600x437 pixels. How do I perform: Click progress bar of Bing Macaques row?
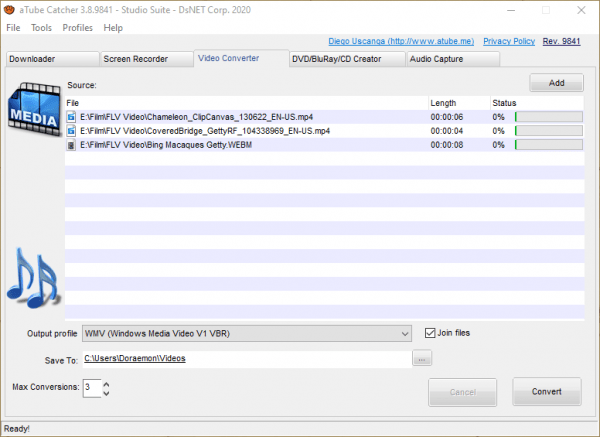549,145
